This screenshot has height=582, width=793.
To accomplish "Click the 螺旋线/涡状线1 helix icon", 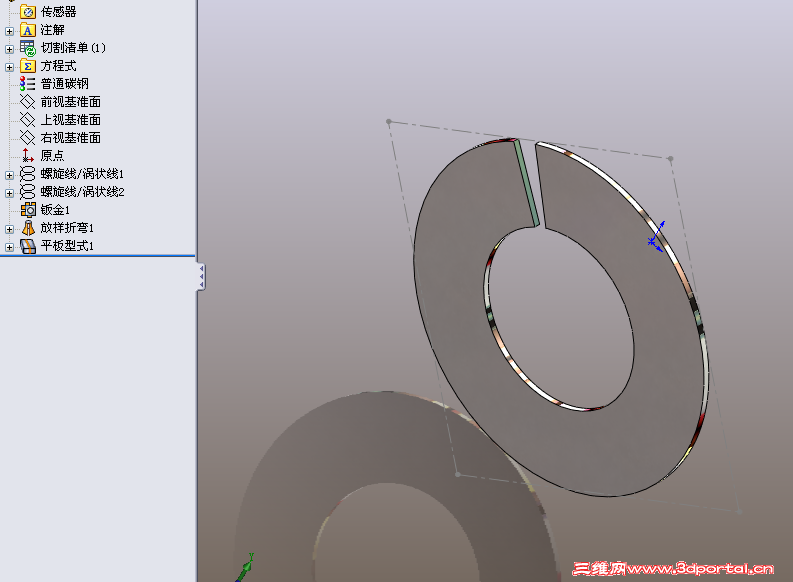I will (28, 174).
